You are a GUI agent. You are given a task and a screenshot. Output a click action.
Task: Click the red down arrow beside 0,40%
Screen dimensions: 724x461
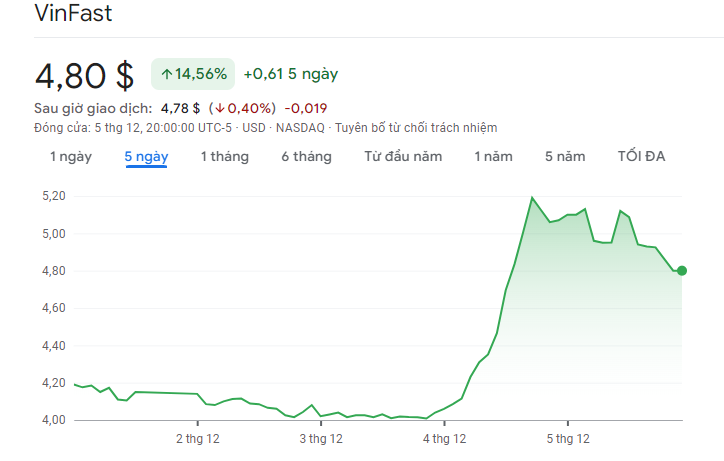(x=220, y=109)
